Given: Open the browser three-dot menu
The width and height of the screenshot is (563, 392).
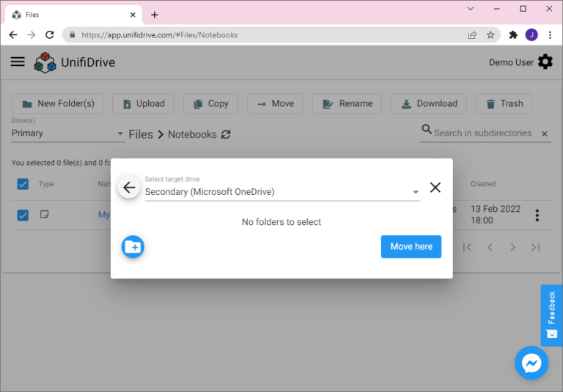Looking at the screenshot, I should [x=550, y=35].
